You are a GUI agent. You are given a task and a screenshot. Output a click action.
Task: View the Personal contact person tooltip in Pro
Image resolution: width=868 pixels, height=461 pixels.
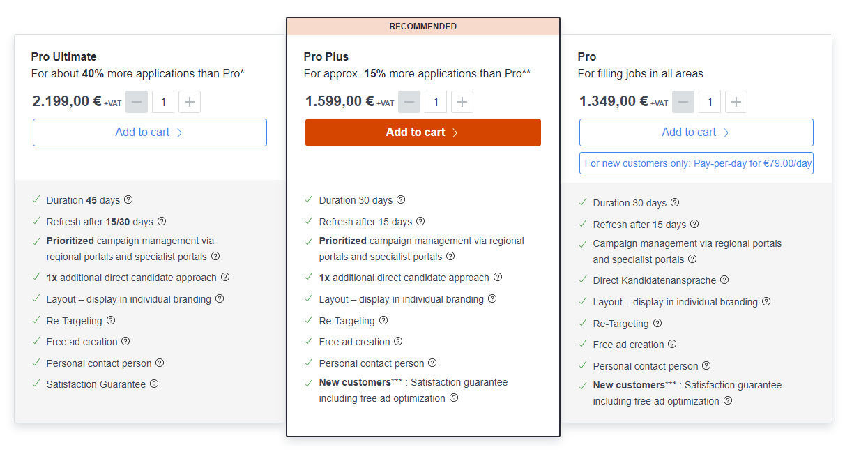coord(706,365)
